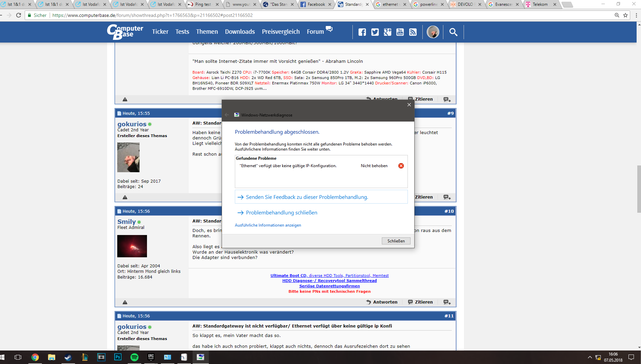This screenshot has height=364, width=641.
Task: Click the ComputerBase logo
Action: pos(125,32)
